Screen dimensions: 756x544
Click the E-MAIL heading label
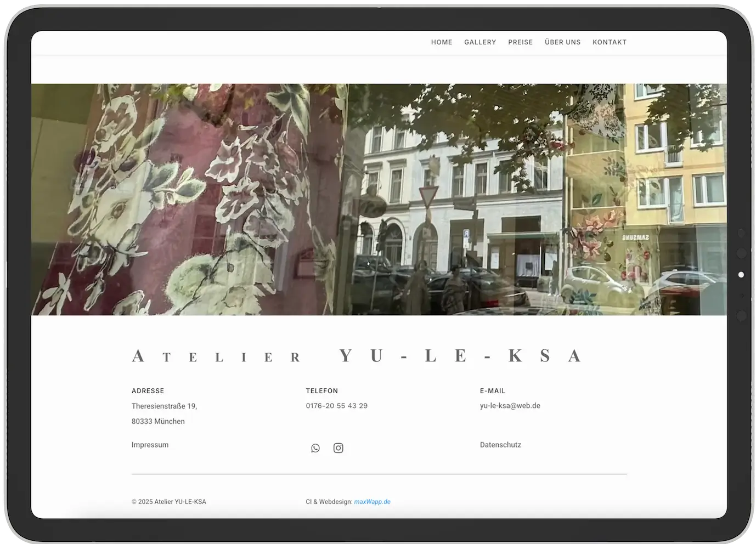click(492, 390)
